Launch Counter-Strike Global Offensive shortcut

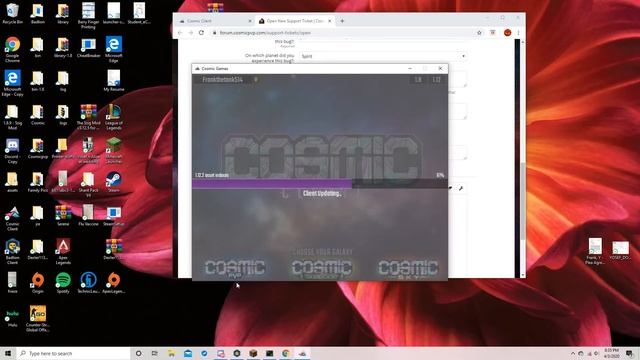pyautogui.click(x=38, y=318)
